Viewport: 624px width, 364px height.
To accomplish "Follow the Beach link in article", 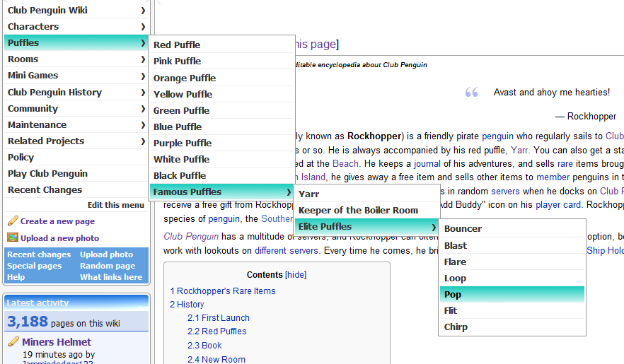I will point(345,164).
